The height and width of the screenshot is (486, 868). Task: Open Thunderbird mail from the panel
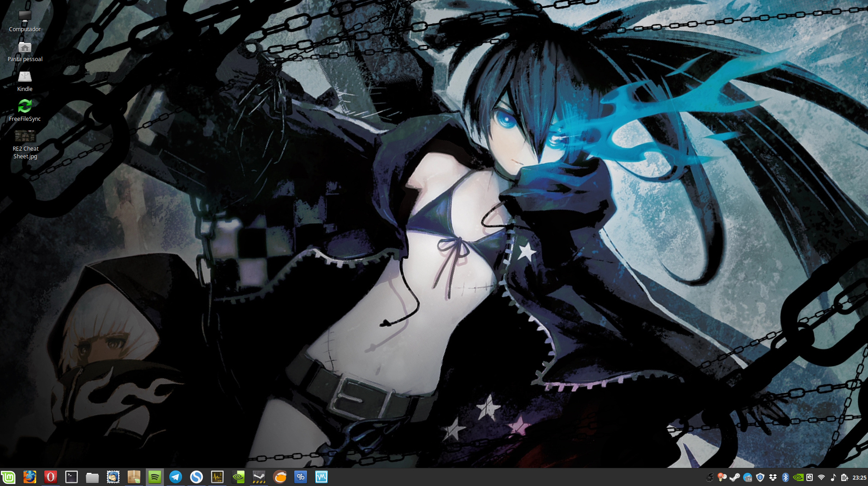click(x=113, y=477)
